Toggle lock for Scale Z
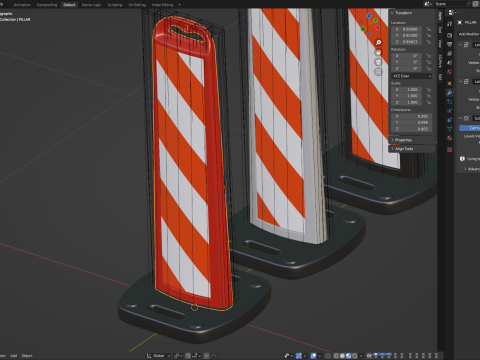 pyautogui.click(x=428, y=102)
